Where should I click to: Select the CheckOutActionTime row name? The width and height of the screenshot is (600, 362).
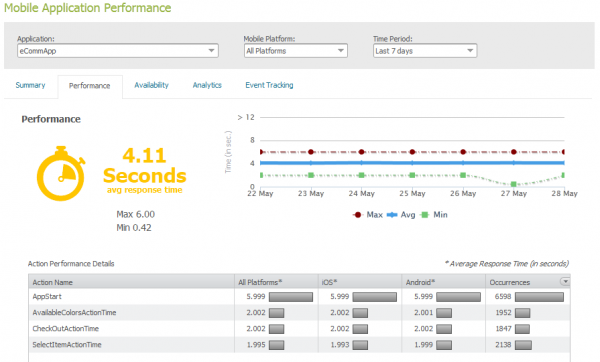tap(65, 329)
